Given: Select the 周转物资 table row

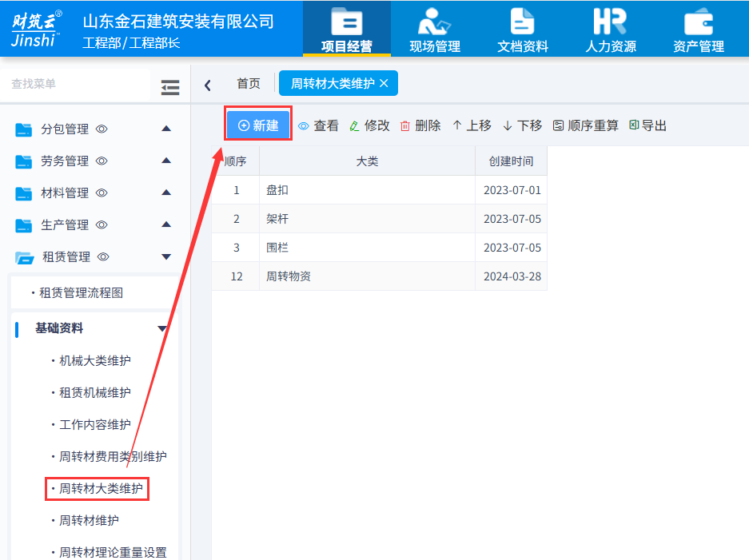Looking at the screenshot, I should [379, 276].
